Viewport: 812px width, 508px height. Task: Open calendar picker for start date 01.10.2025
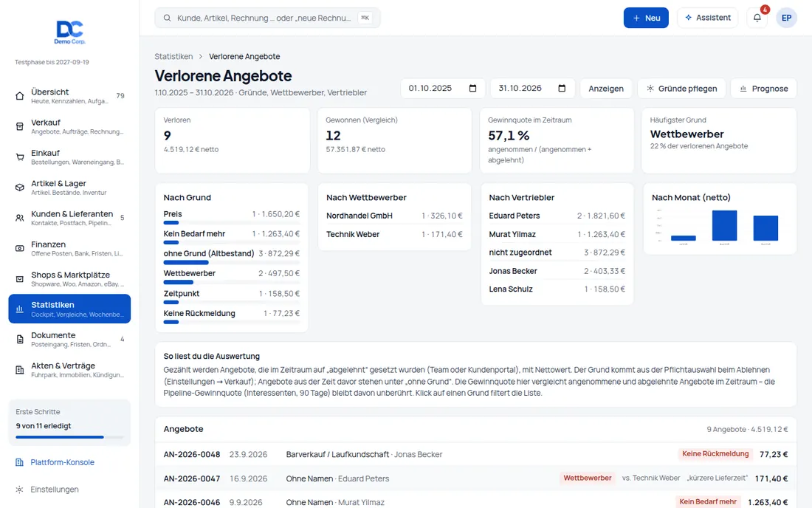tap(472, 89)
